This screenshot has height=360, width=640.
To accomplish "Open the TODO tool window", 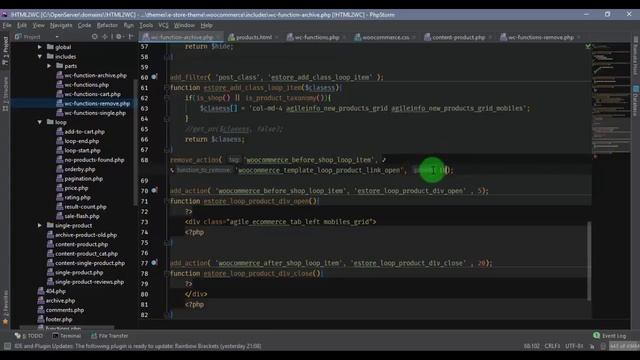I will 29,336.
